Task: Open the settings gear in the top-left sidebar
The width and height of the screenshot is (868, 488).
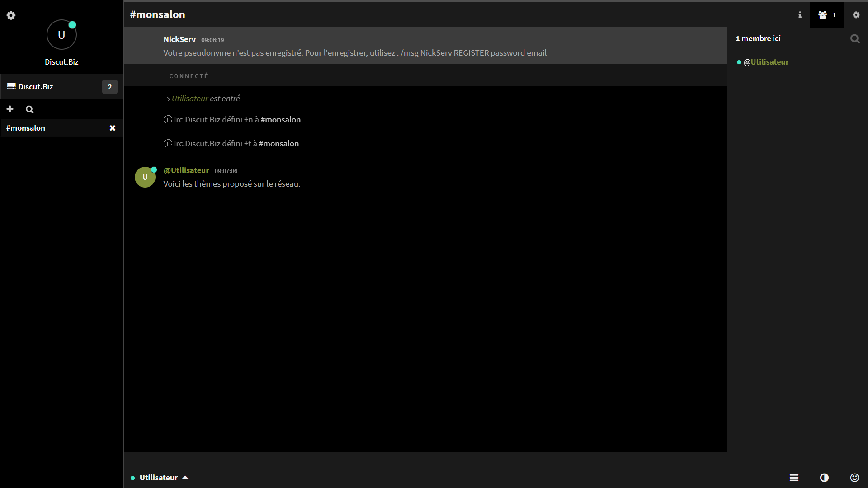Action: tap(11, 15)
